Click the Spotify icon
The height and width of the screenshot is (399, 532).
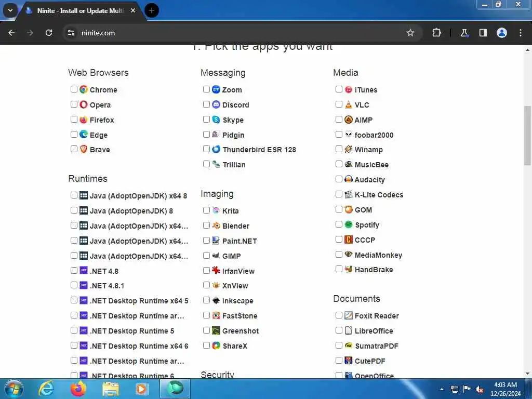(349, 224)
